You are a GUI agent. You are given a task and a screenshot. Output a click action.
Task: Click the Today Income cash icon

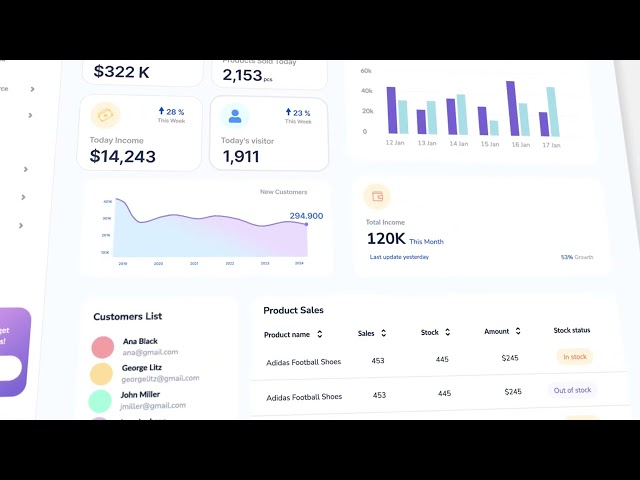coord(105,116)
